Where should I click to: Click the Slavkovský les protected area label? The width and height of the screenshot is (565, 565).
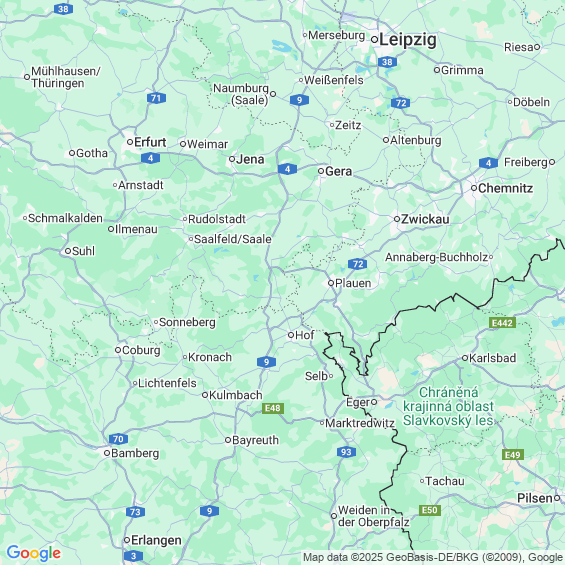[x=448, y=406]
